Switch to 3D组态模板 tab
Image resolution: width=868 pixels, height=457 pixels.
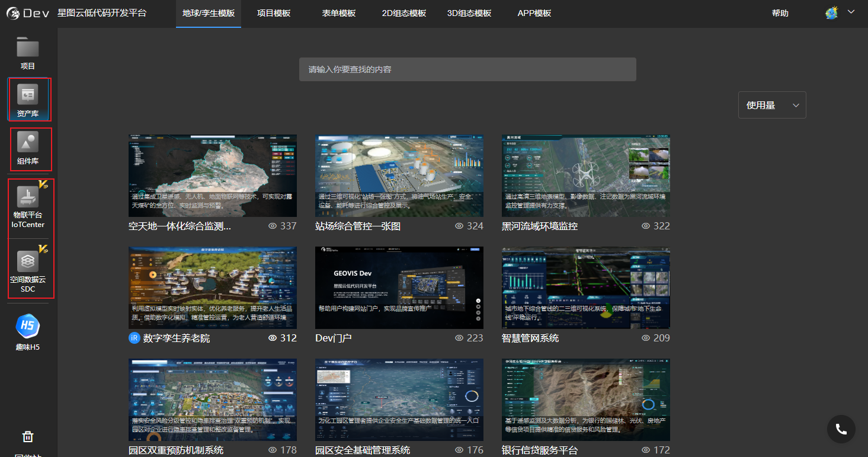coord(469,13)
